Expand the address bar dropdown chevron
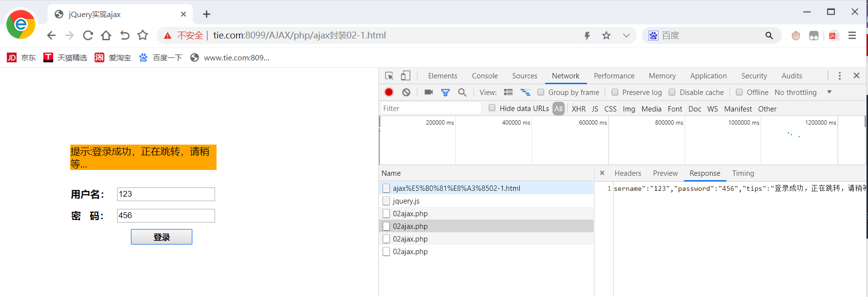The image size is (868, 297). tap(626, 35)
